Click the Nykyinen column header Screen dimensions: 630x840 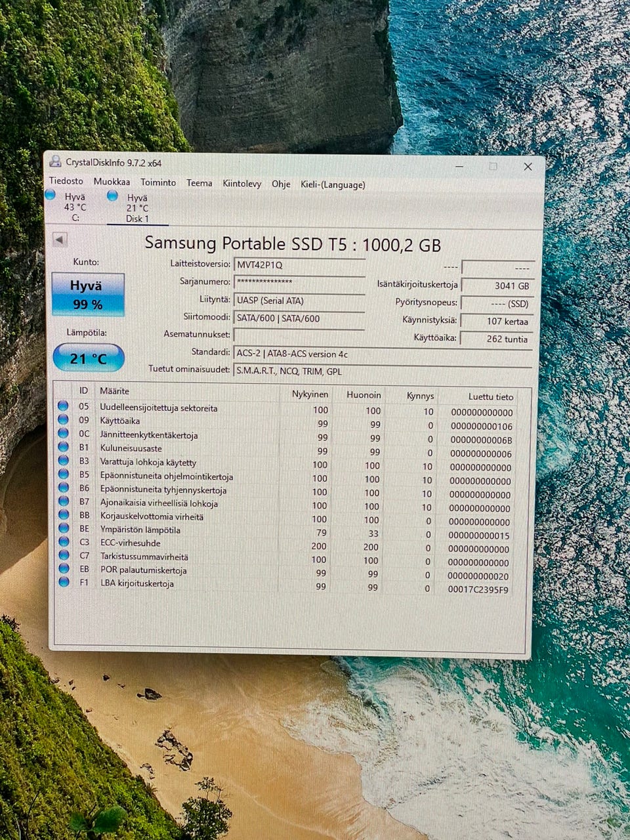[x=310, y=394]
